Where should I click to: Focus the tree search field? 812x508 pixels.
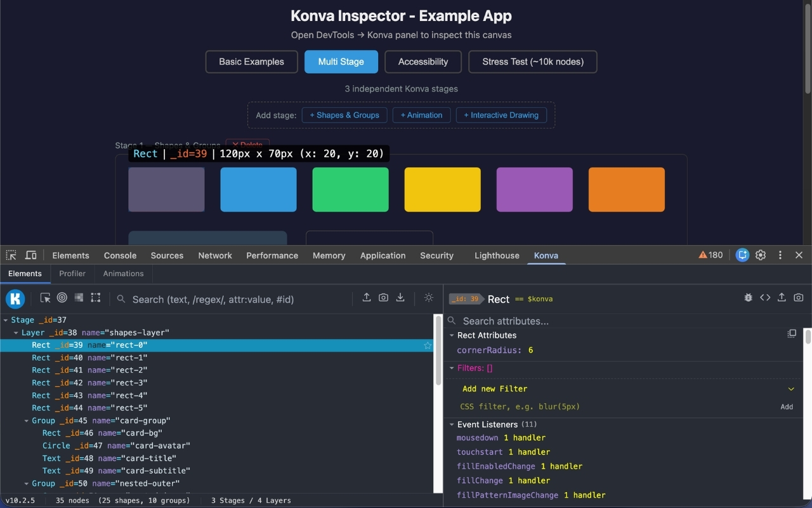(x=232, y=299)
